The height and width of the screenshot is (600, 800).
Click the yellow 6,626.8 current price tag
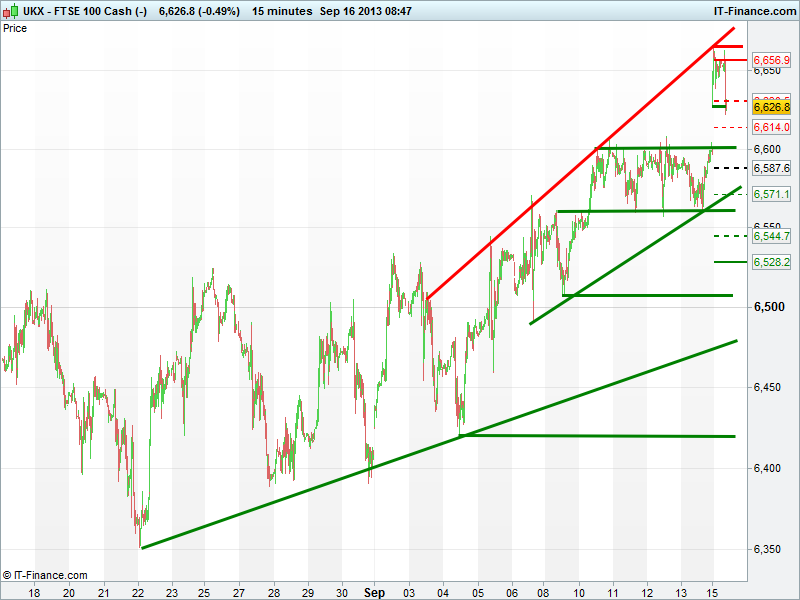pos(771,107)
